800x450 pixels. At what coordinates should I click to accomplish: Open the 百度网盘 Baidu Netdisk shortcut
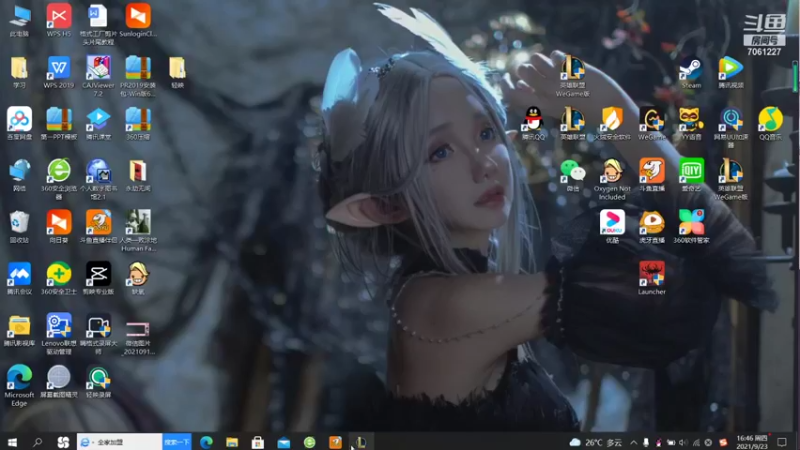click(x=19, y=123)
